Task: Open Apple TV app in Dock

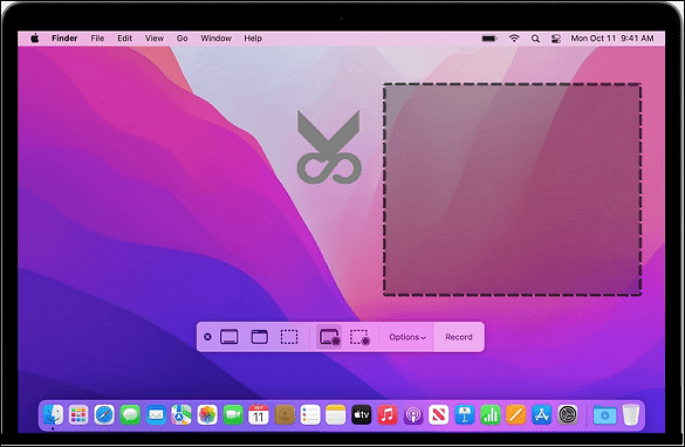Action: tap(361, 414)
